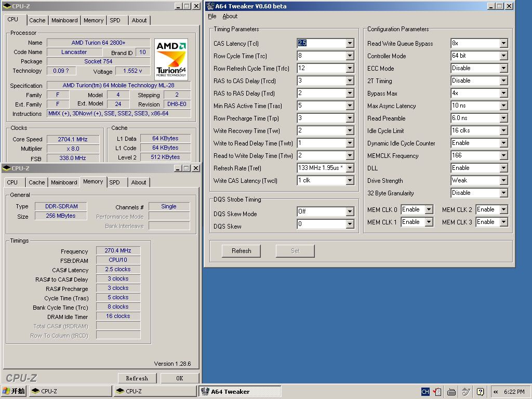Expand hidden tray icons chevron

pos(495,392)
